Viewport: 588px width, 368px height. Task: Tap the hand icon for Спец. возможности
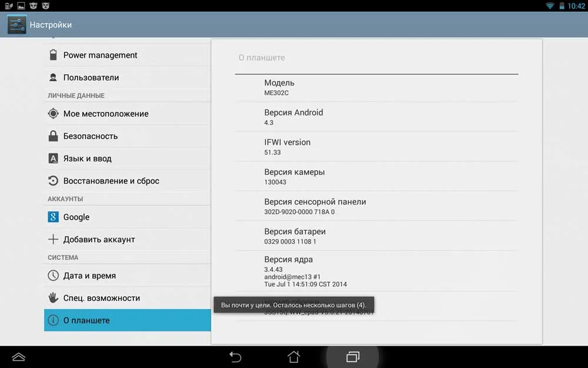(54, 298)
